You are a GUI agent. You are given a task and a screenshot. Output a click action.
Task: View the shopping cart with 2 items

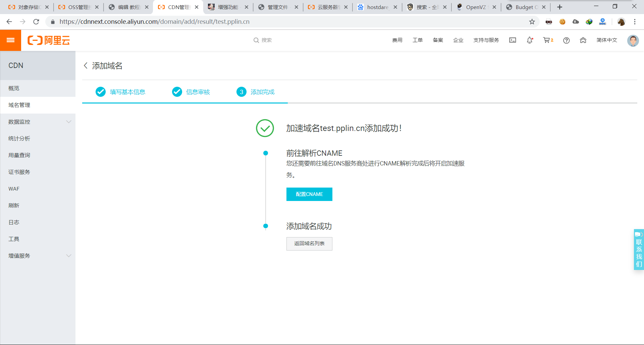coord(547,40)
